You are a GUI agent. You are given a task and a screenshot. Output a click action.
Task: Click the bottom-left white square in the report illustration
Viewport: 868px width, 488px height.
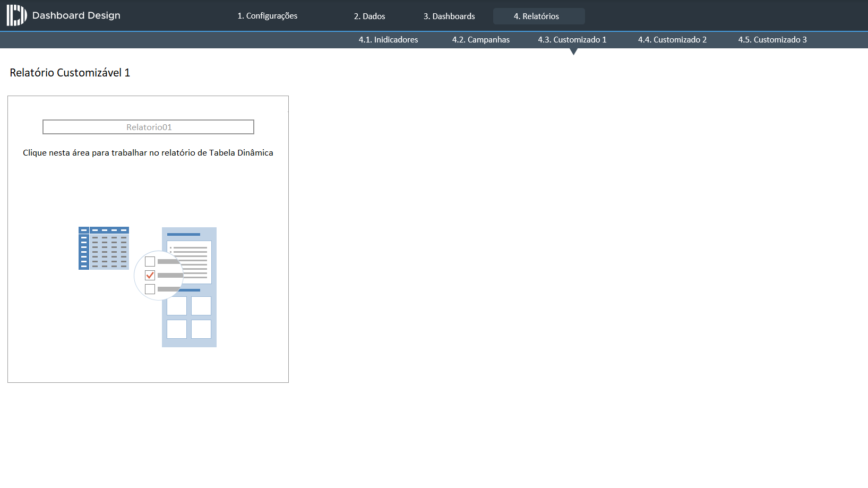pyautogui.click(x=177, y=329)
